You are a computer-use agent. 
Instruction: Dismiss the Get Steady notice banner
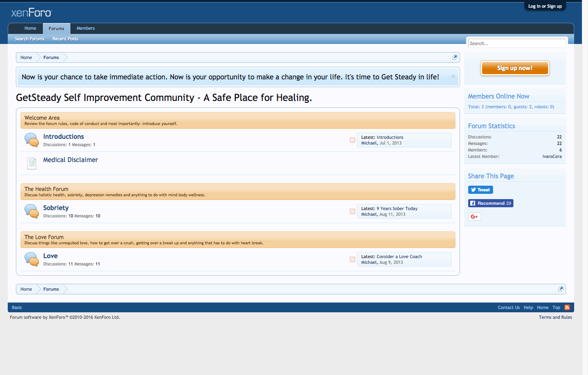[x=453, y=77]
